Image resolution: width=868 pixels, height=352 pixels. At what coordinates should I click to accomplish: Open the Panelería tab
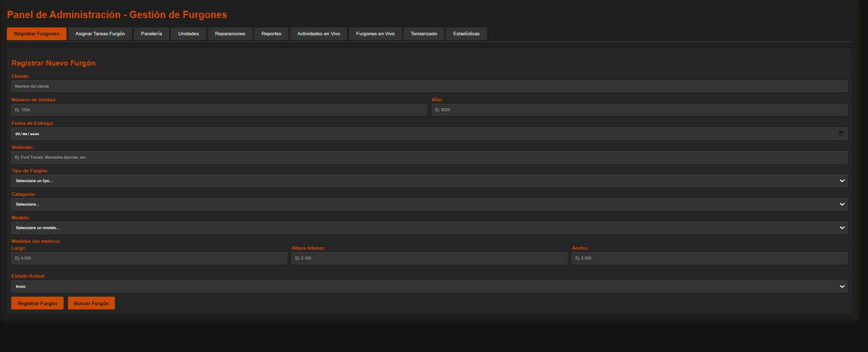151,34
